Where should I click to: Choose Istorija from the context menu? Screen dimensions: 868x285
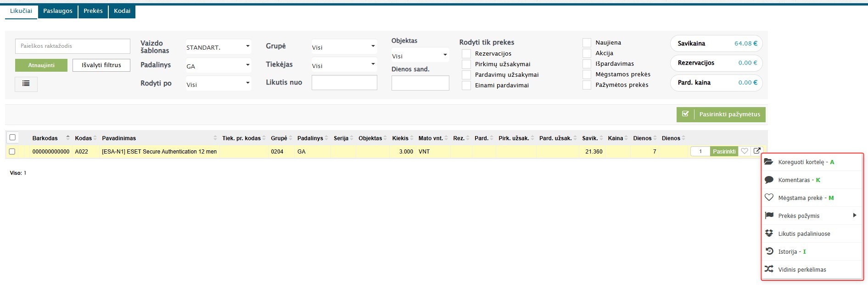click(x=812, y=252)
